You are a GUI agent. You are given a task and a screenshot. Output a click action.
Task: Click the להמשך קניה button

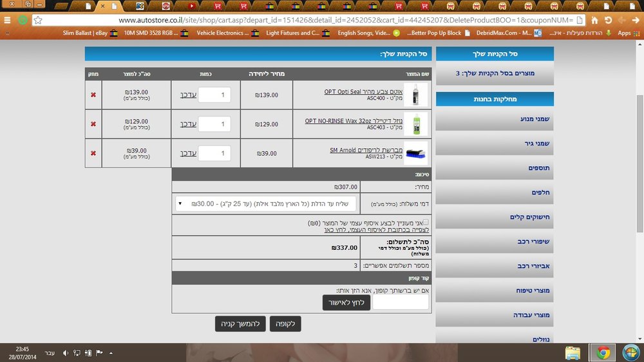point(240,324)
